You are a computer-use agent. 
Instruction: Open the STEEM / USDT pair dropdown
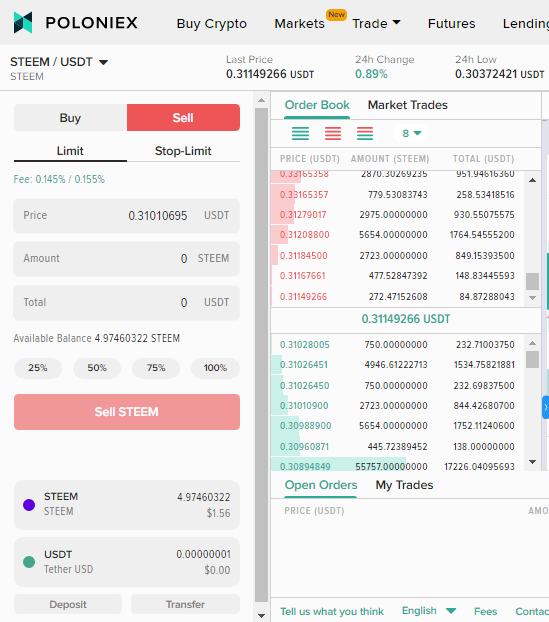(59, 62)
